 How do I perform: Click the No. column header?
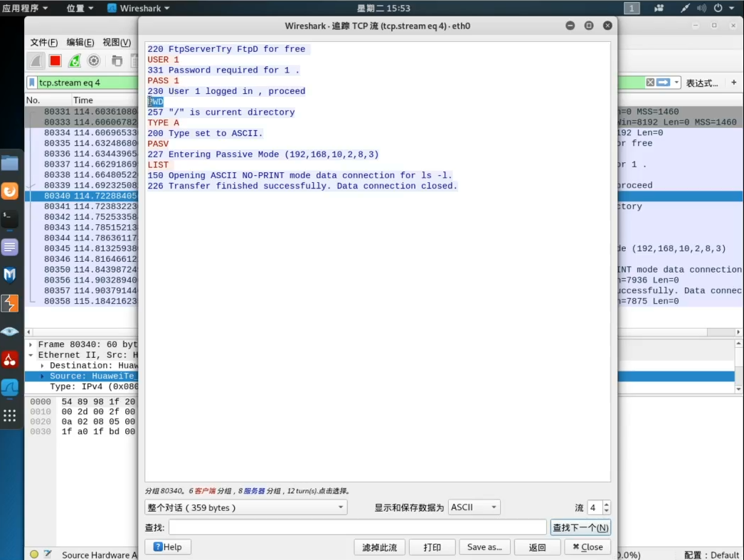(33, 100)
